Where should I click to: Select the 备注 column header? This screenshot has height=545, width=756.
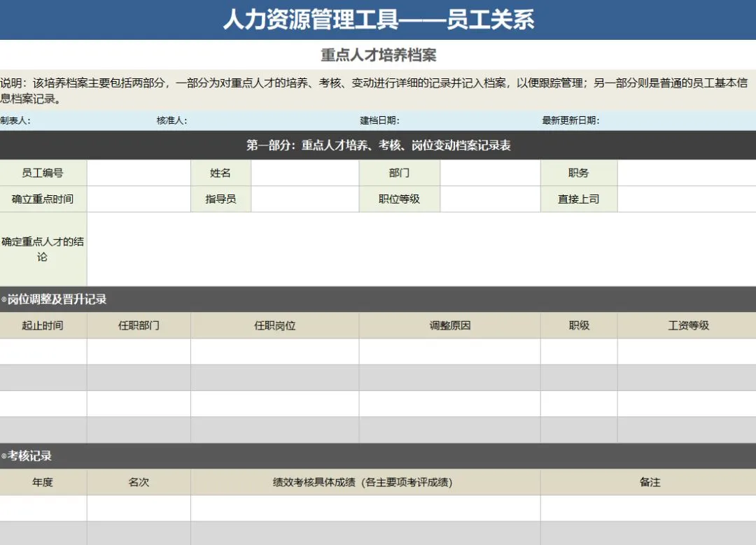(x=648, y=482)
